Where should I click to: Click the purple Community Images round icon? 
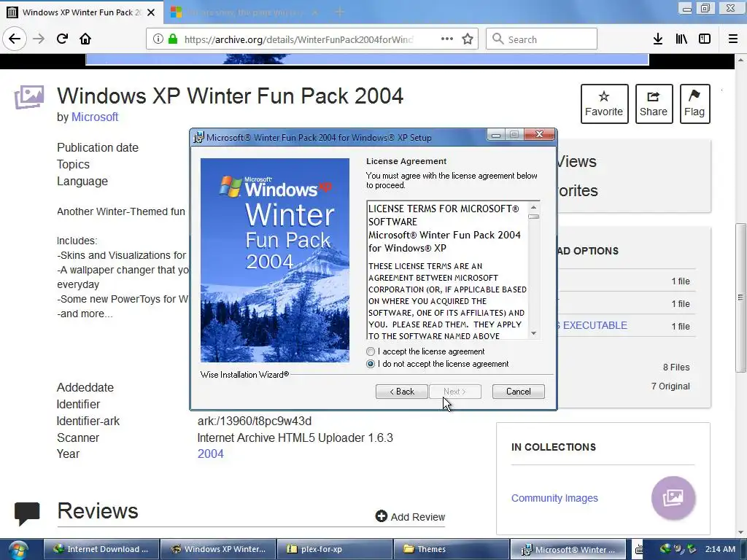(x=673, y=498)
